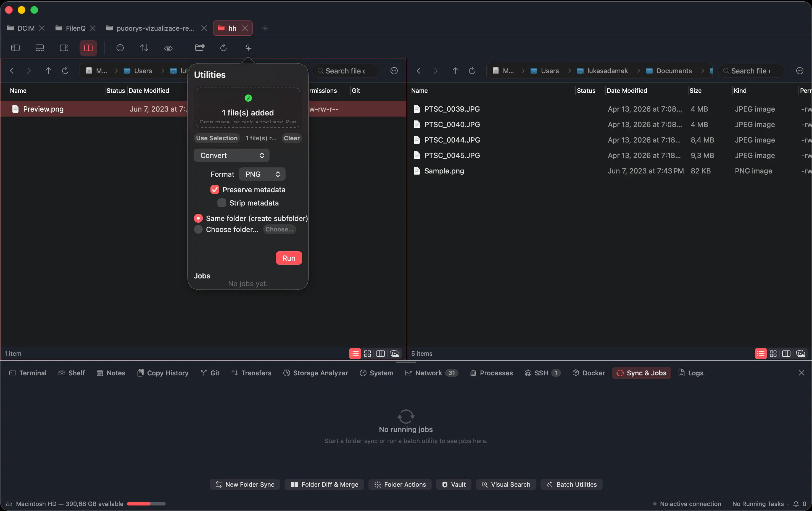Toggle hidden files eye icon
The width and height of the screenshot is (812, 511).
168,48
